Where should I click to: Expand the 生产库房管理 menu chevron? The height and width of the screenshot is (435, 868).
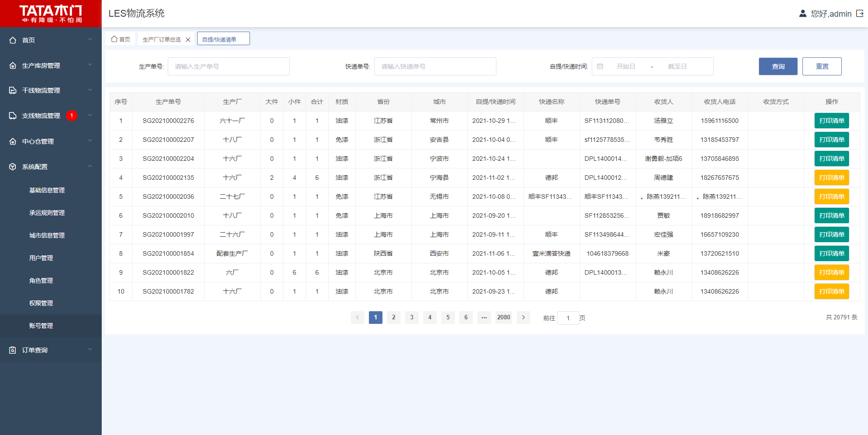(90, 65)
